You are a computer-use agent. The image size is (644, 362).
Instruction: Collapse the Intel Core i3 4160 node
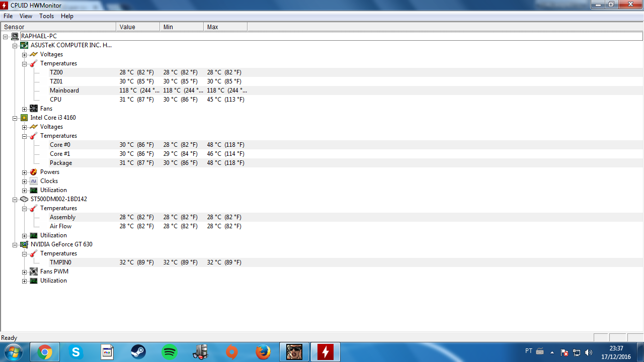pyautogui.click(x=15, y=118)
